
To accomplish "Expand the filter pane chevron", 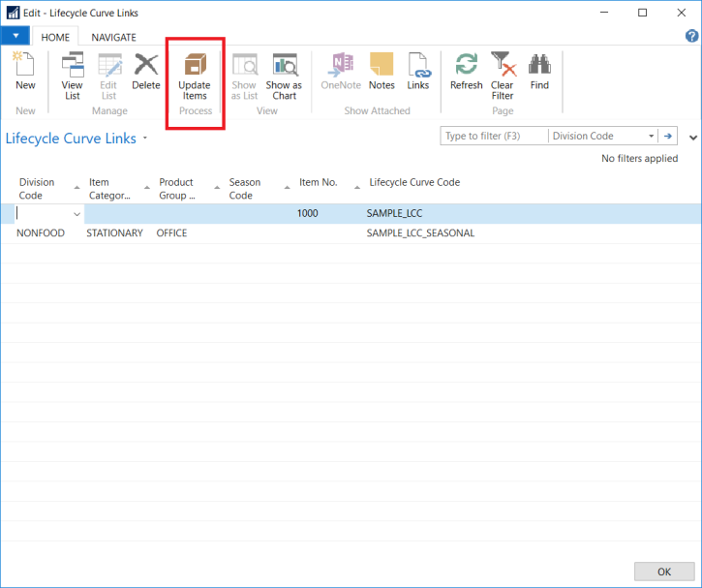I will pos(692,138).
